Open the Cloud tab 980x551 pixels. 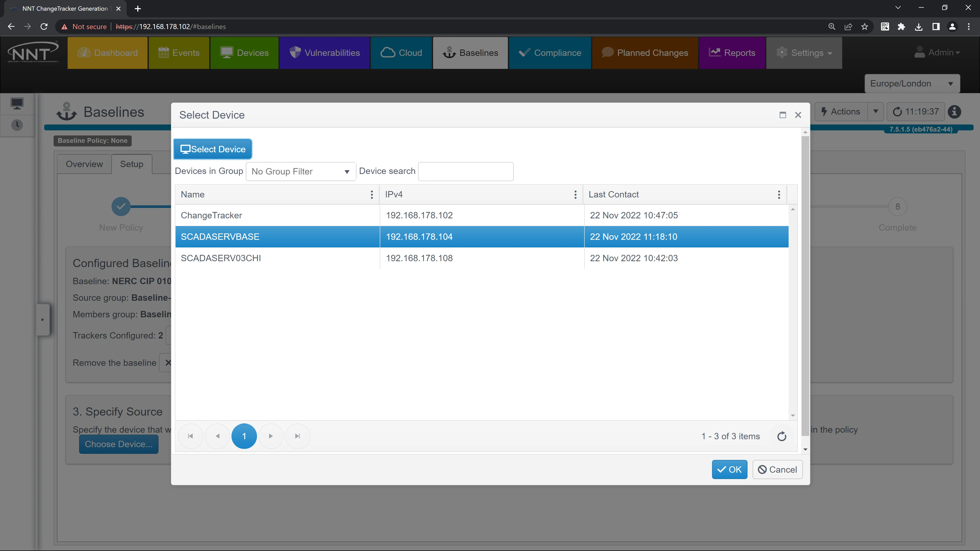[401, 53]
